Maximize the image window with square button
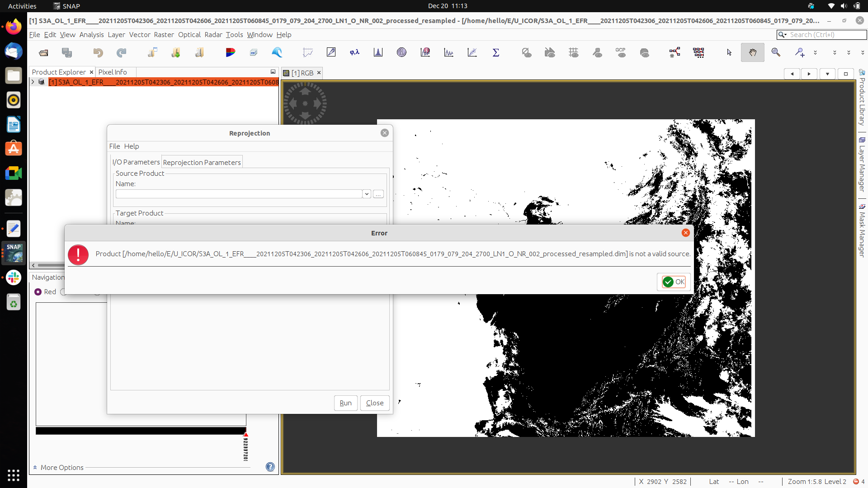This screenshot has width=868, height=488. click(x=846, y=74)
